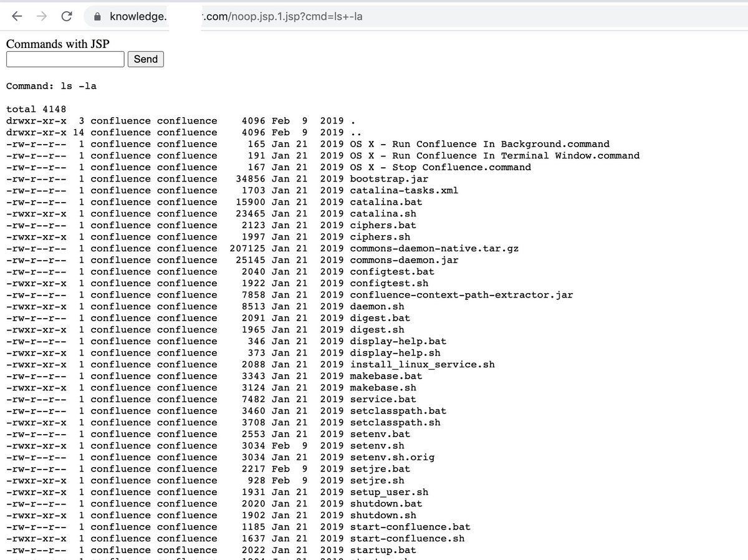
Task: Select the 'Commands with JSP' heading
Action: coord(58,44)
